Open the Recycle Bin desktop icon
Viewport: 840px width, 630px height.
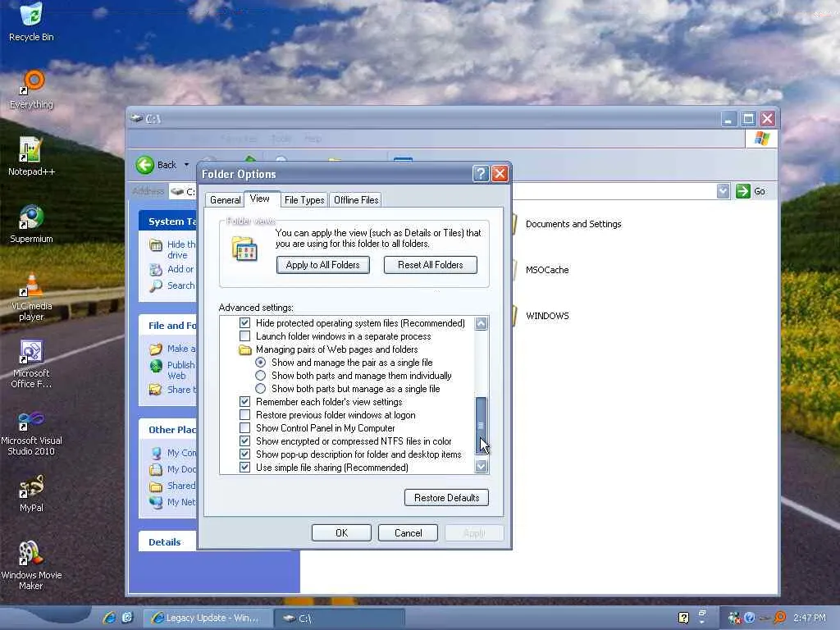[x=31, y=21]
